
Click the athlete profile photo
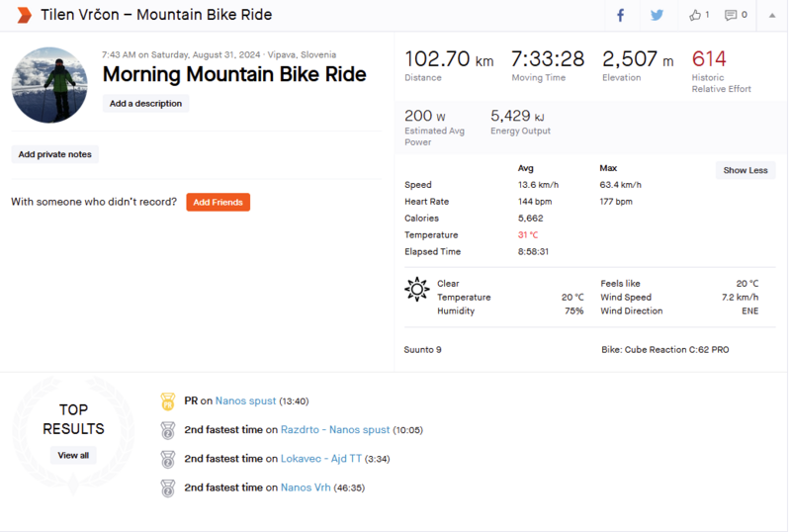(x=49, y=85)
